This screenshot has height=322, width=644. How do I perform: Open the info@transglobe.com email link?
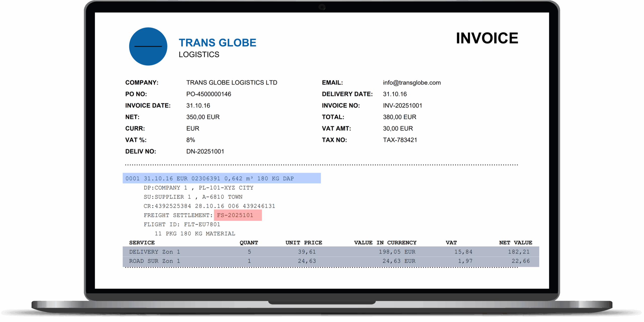(x=412, y=82)
